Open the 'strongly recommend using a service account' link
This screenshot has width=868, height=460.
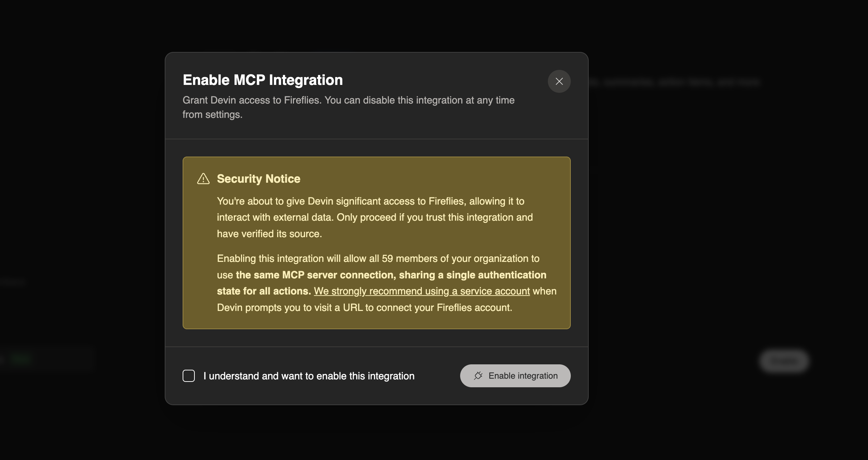coord(421,291)
